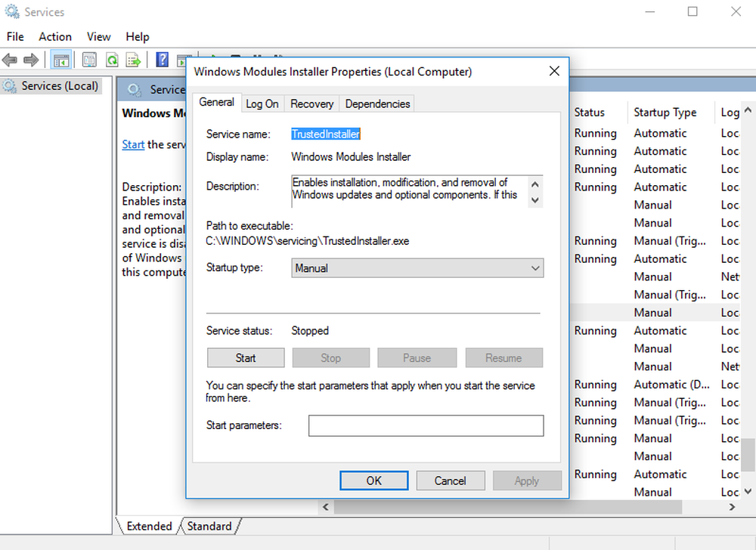Click the services list scroll down arrow
This screenshot has height=550, width=756.
pos(748,491)
